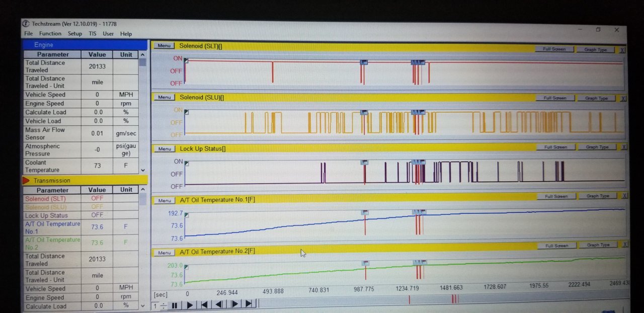Step forward one frame
Screen dimensions: 644x313
click(234, 304)
